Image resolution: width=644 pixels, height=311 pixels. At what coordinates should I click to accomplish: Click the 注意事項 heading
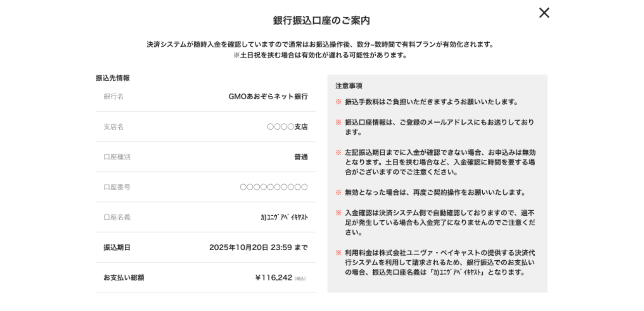349,86
